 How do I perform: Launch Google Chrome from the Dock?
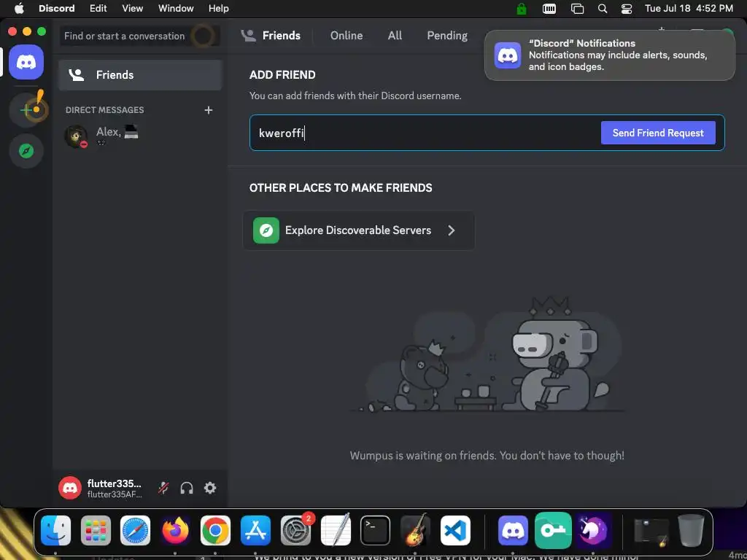tap(215, 531)
